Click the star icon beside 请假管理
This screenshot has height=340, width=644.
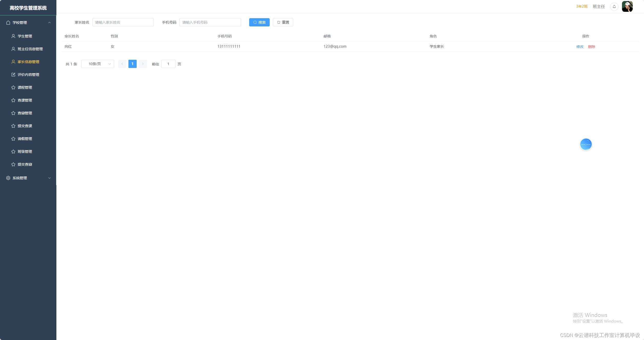(13, 139)
